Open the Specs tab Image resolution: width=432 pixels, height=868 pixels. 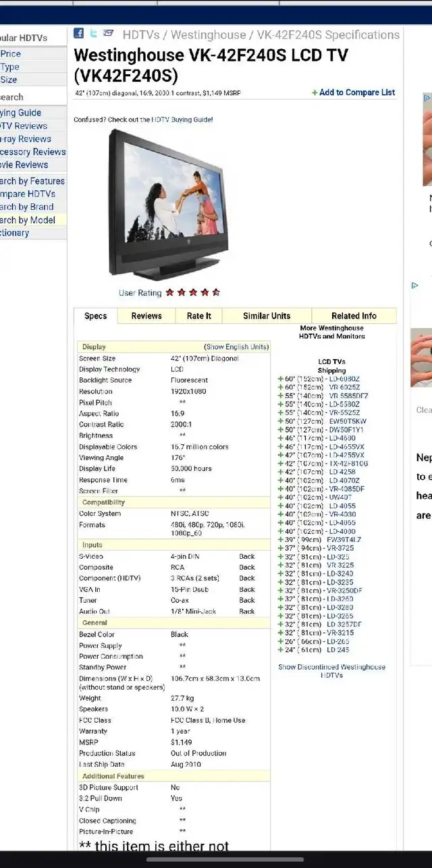(96, 316)
